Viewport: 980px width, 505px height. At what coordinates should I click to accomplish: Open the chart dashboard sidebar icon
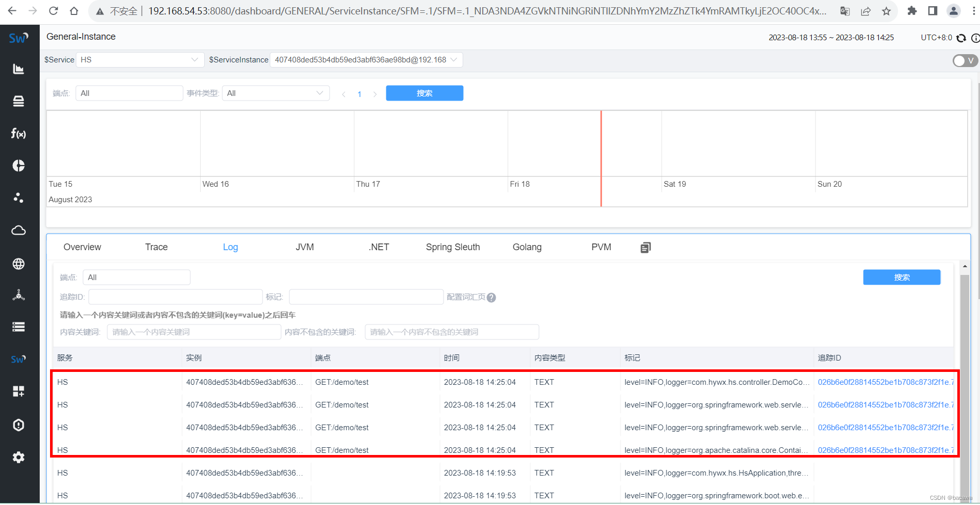(x=19, y=69)
